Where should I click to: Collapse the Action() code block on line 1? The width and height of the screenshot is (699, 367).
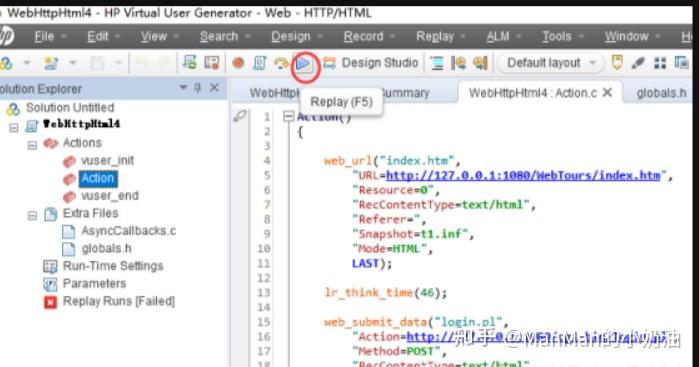click(288, 117)
